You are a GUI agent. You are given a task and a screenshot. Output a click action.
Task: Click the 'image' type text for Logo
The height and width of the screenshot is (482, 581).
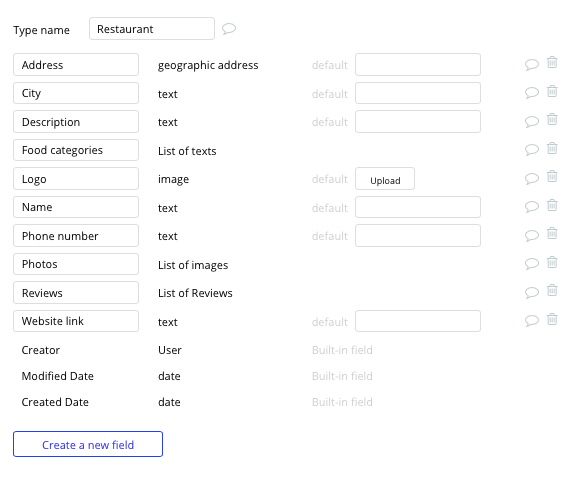point(173,179)
